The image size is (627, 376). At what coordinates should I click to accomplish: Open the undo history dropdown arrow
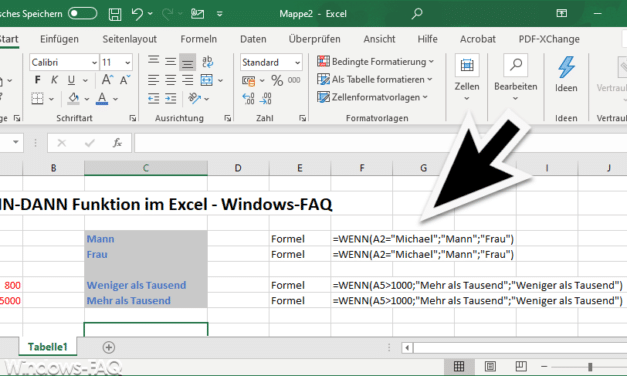point(150,14)
